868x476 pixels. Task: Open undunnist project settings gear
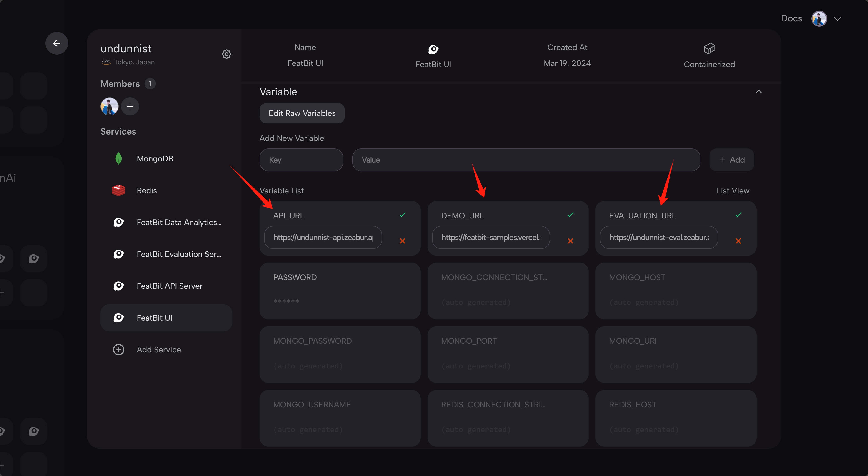click(x=226, y=54)
